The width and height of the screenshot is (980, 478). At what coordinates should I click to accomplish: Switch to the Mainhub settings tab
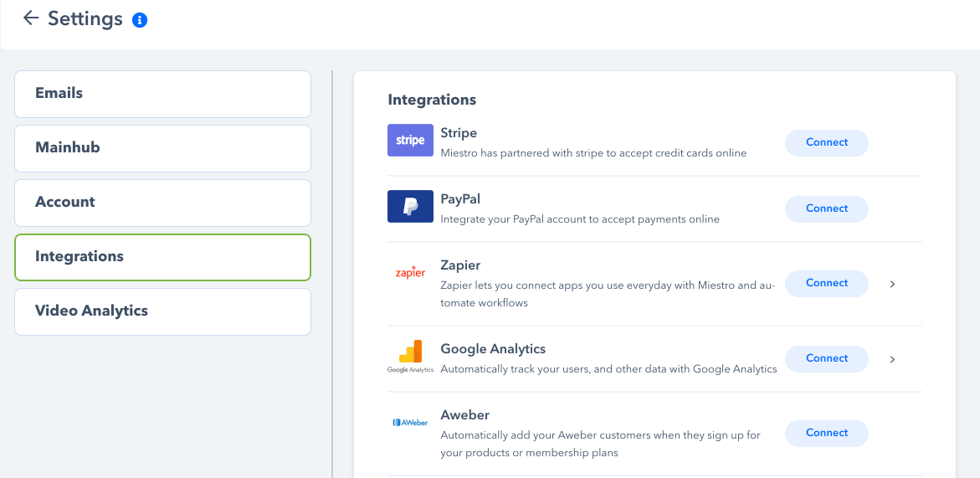coord(162,148)
